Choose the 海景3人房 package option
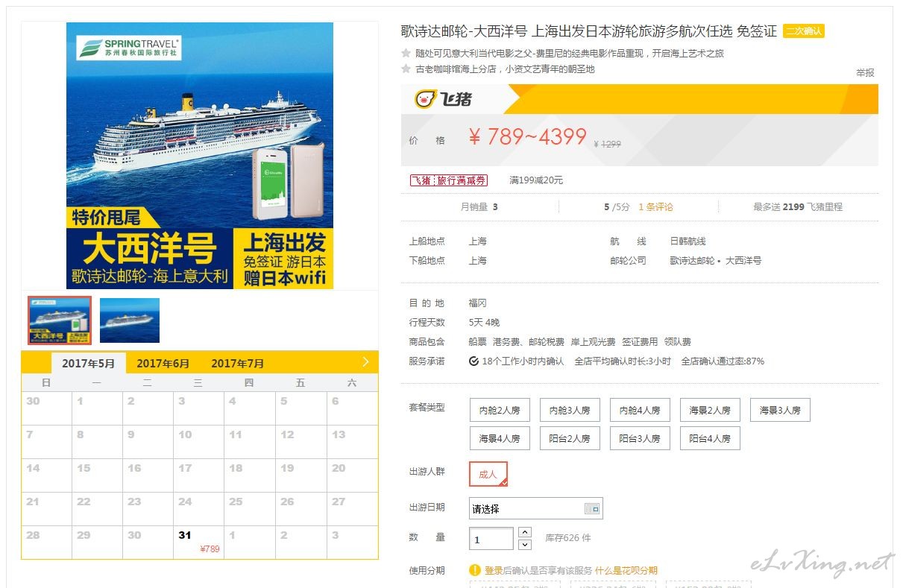 coord(780,410)
